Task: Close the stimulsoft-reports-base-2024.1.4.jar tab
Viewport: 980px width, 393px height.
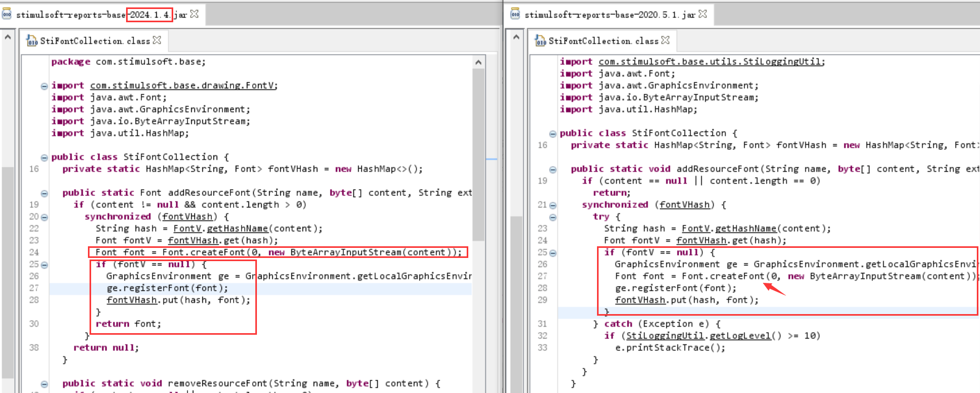Action: (194, 14)
